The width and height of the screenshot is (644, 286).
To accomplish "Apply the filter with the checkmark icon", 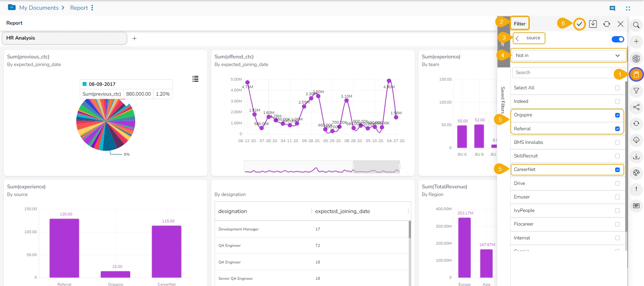I will point(579,24).
